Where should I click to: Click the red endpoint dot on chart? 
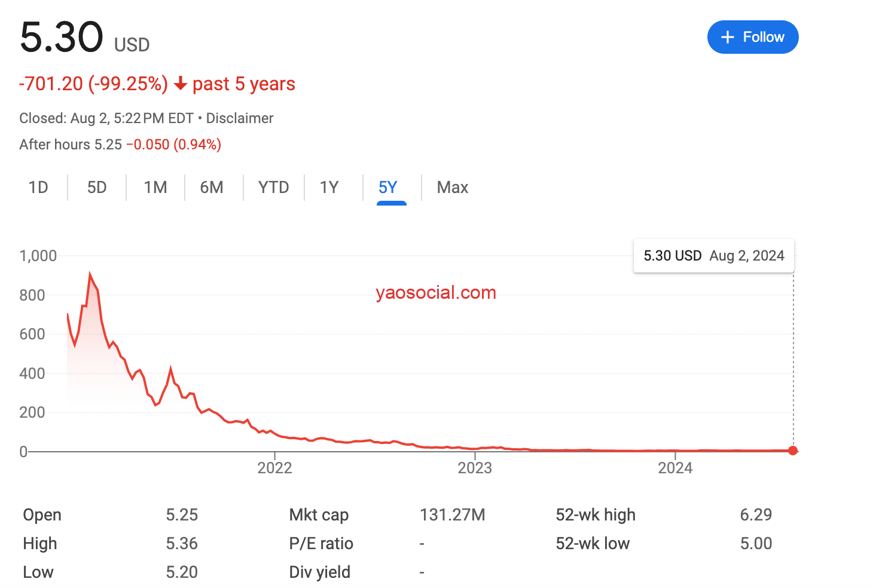(793, 451)
